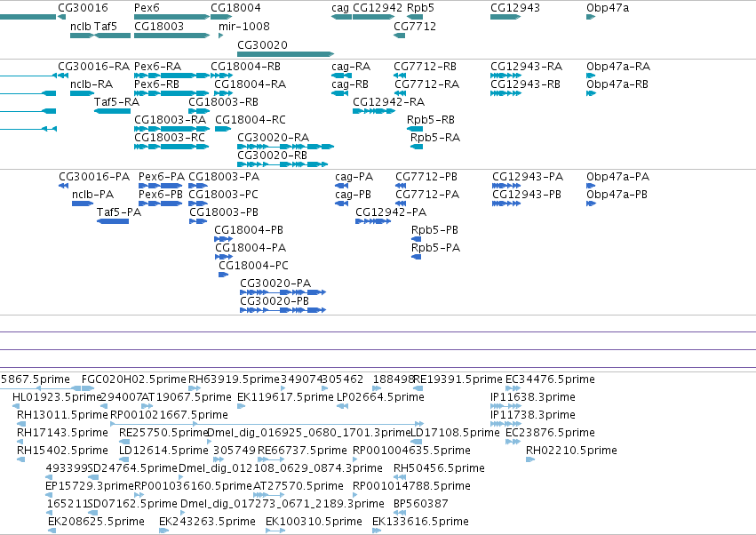Select the Rpb5-PA protein label
Image resolution: width=756 pixels, height=535 pixels.
pos(435,248)
